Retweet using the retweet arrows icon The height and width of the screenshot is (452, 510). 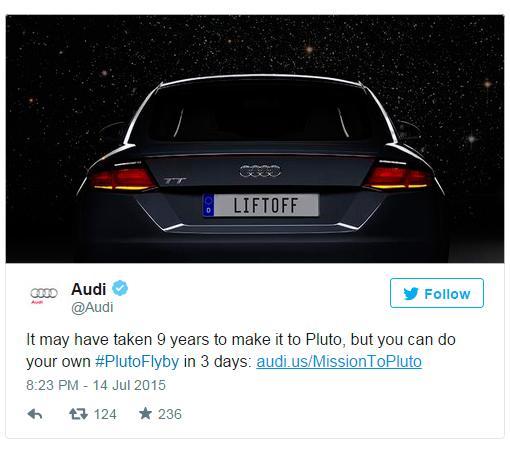coord(78,414)
